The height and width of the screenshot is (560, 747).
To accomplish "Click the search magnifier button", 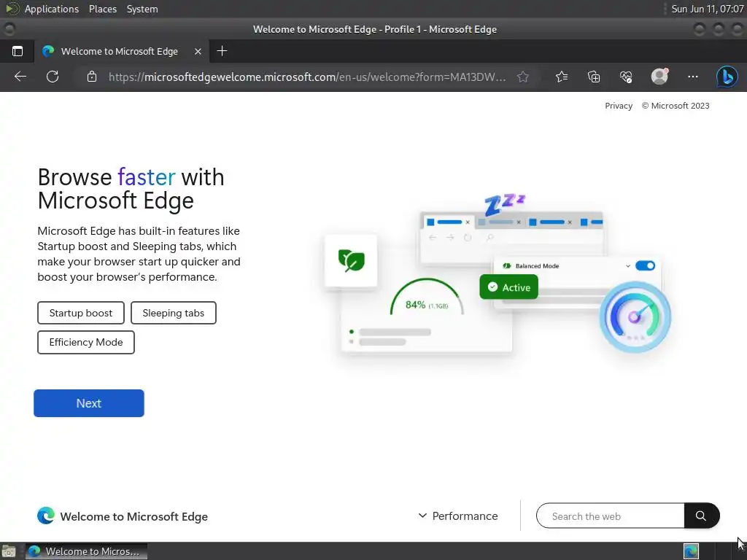I will click(x=701, y=516).
